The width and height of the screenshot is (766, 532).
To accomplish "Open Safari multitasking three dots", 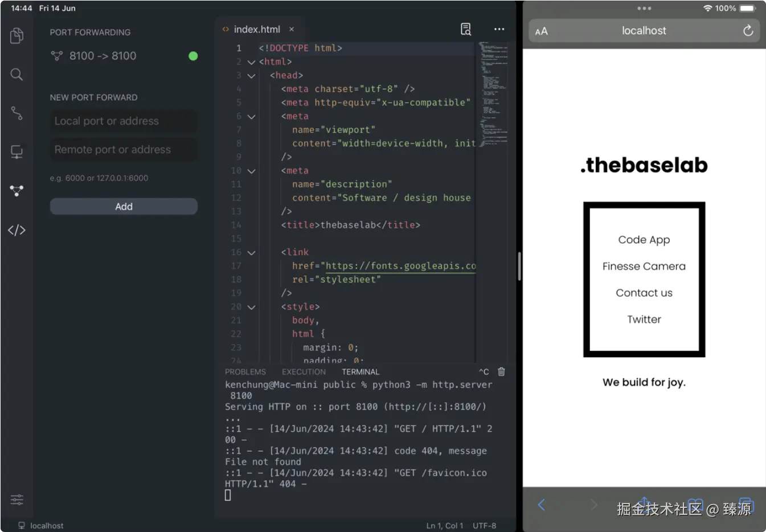I will [x=644, y=9].
